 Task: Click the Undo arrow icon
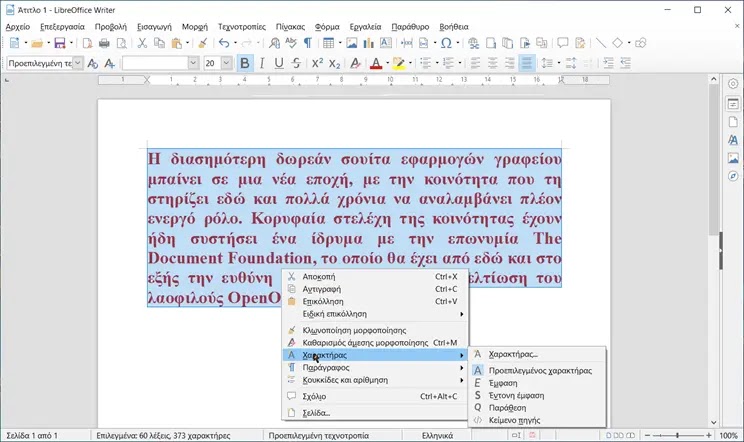tap(224, 43)
